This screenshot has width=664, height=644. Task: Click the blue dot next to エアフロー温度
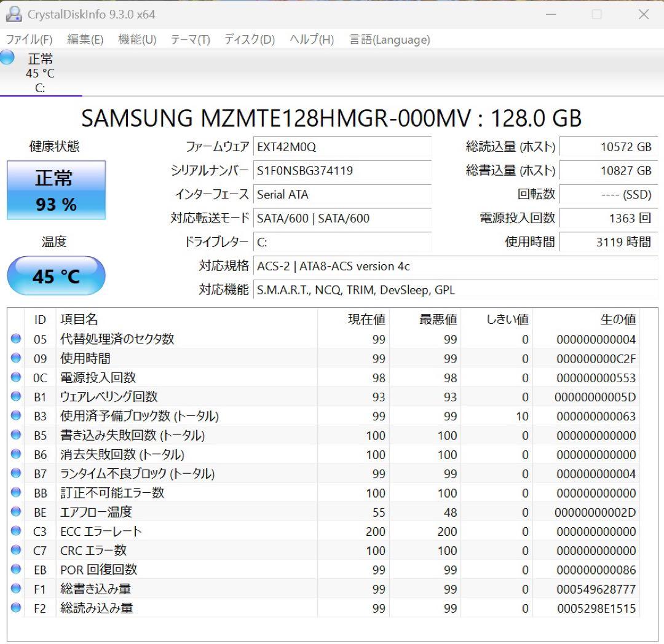pos(15,512)
